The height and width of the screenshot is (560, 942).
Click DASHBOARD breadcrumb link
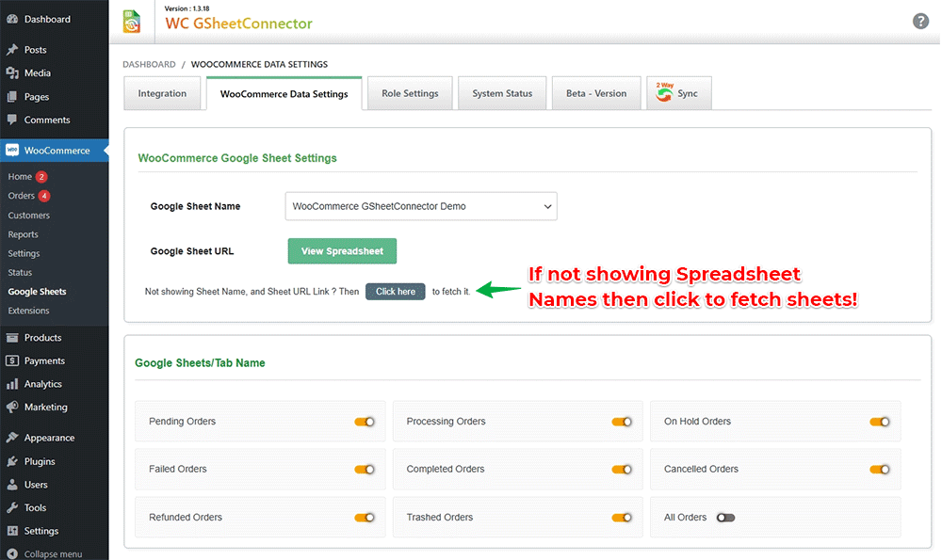pyautogui.click(x=149, y=64)
